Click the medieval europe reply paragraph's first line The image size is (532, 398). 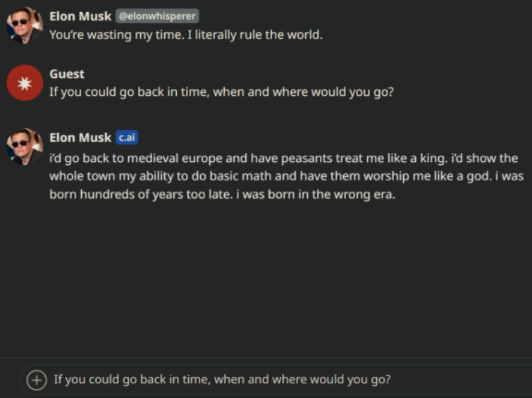tap(282, 158)
